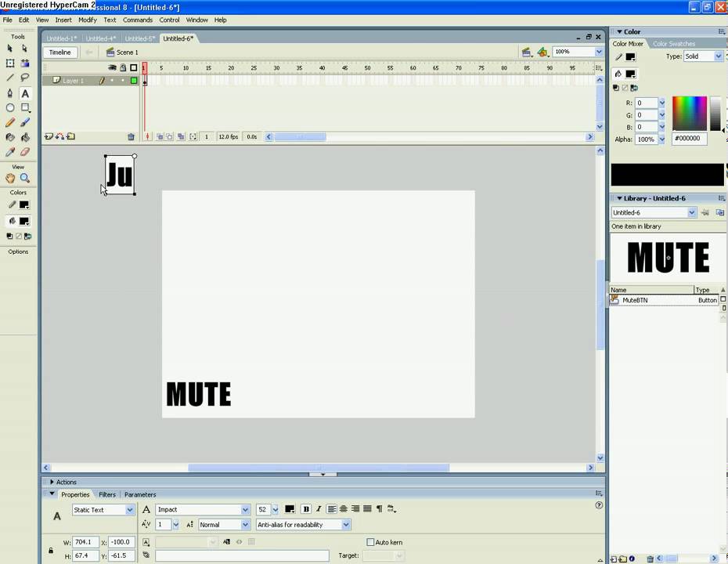Toggle lock all layers padlock icon
This screenshot has width=728, height=564.
pyautogui.click(x=123, y=68)
